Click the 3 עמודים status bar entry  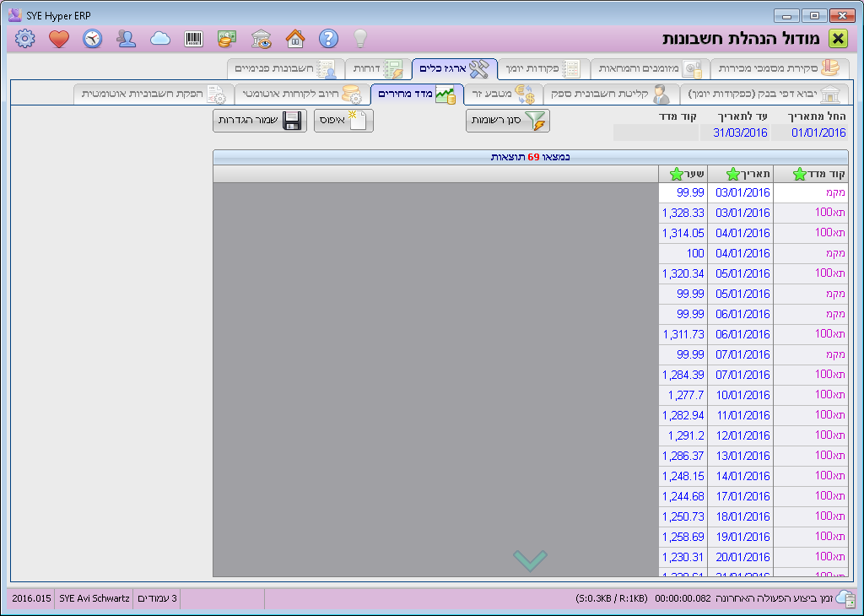point(157,598)
